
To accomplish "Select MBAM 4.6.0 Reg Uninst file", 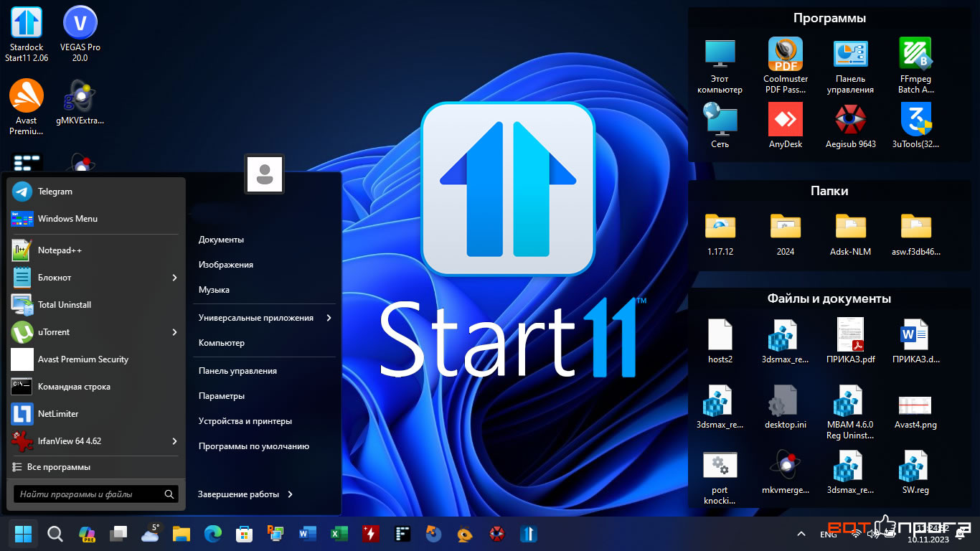I will (850, 412).
